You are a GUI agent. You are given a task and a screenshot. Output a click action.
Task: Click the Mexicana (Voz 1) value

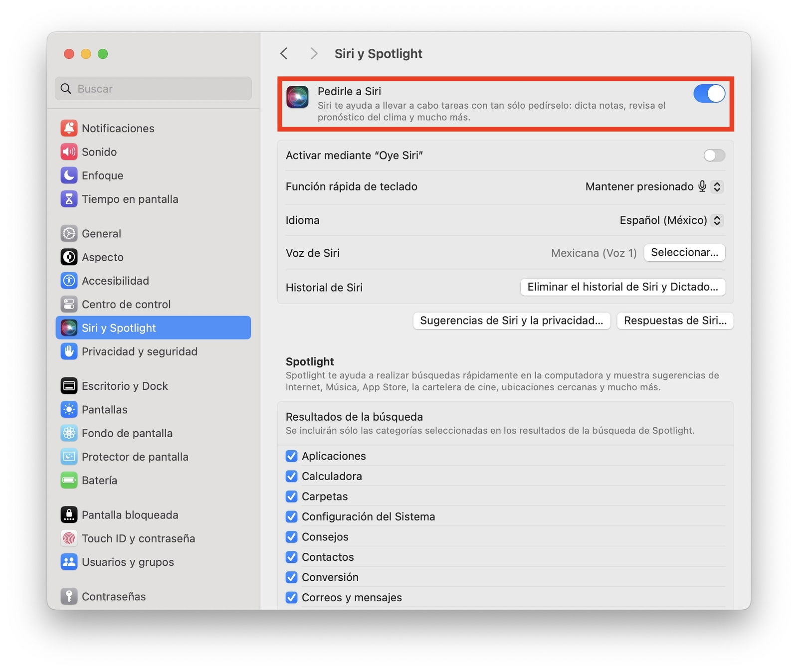point(594,253)
